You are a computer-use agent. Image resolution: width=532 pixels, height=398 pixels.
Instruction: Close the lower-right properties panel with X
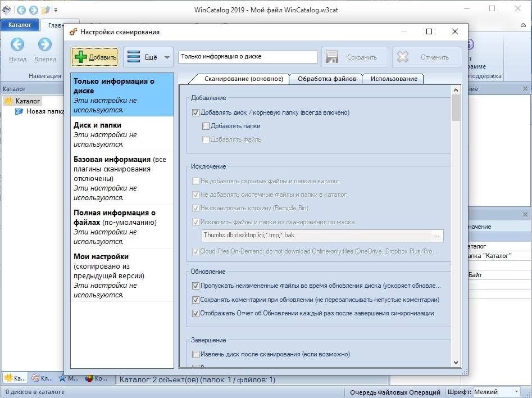[x=525, y=215]
